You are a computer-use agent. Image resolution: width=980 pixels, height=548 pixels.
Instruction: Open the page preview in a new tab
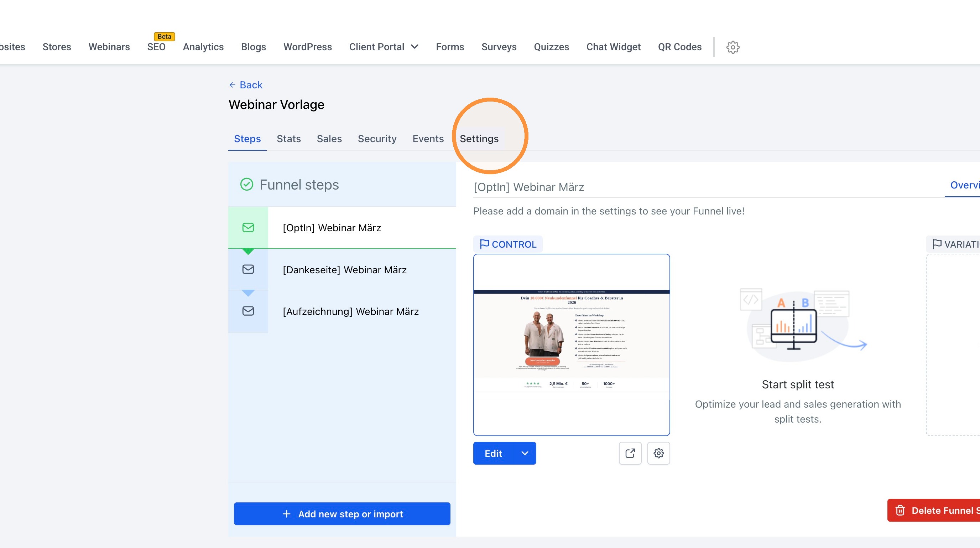(x=630, y=453)
